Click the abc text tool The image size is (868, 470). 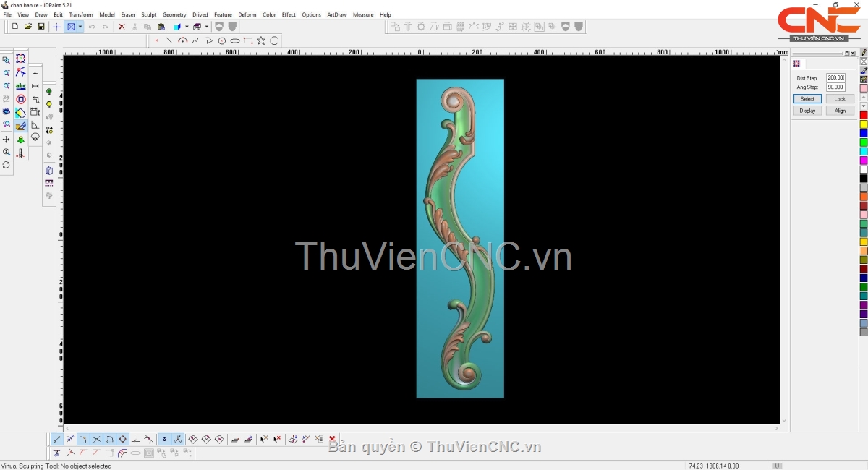[x=21, y=86]
